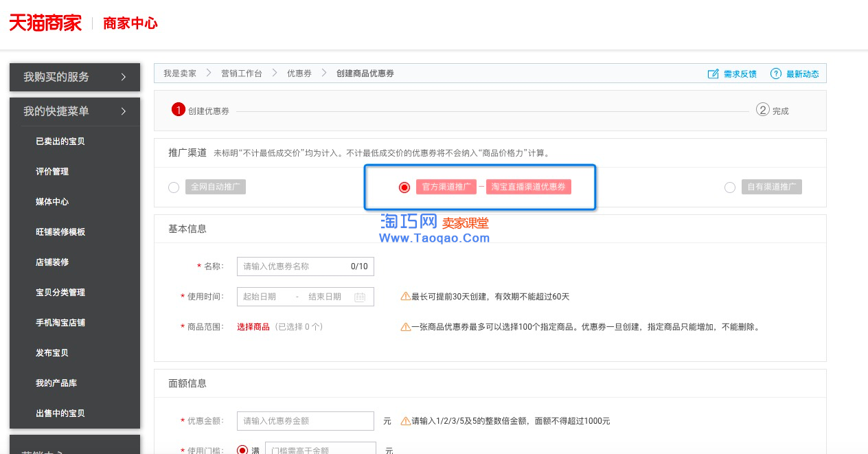
Task: Open 发布宝贝 in sidebar
Action: [52, 353]
